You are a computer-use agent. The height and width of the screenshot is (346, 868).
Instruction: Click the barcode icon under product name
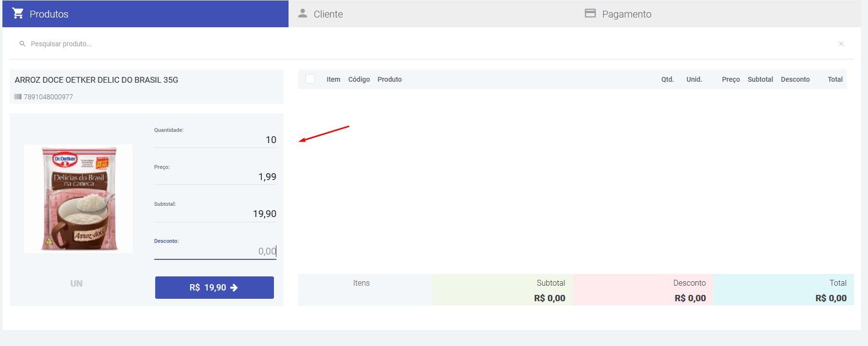[x=18, y=97]
